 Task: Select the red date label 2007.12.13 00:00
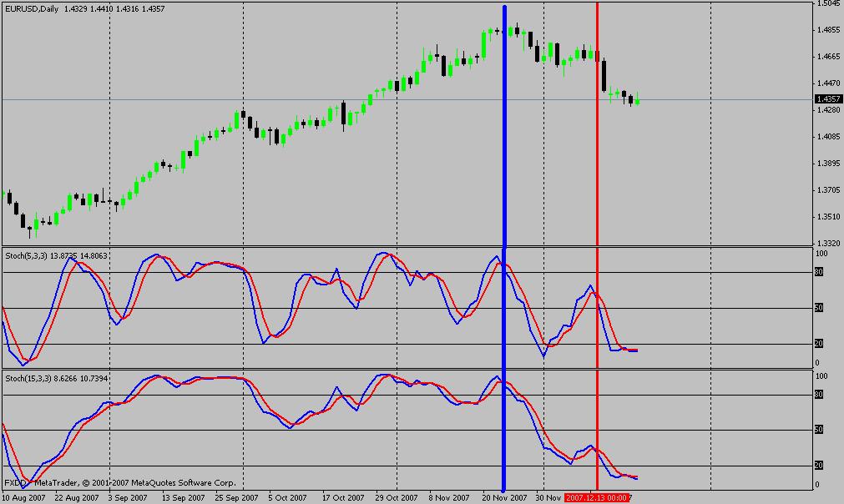click(x=597, y=498)
